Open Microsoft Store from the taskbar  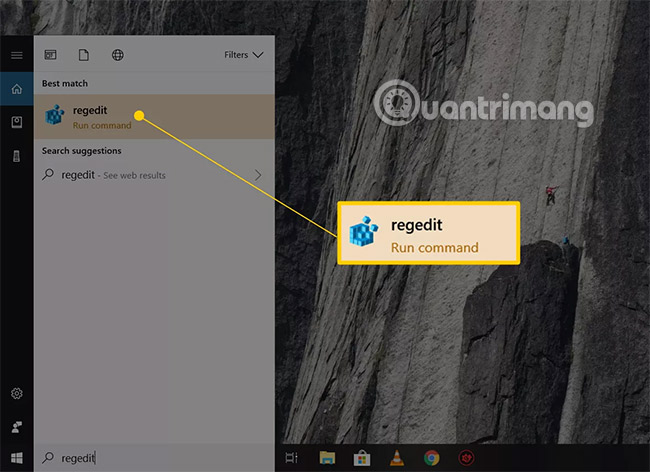361,458
